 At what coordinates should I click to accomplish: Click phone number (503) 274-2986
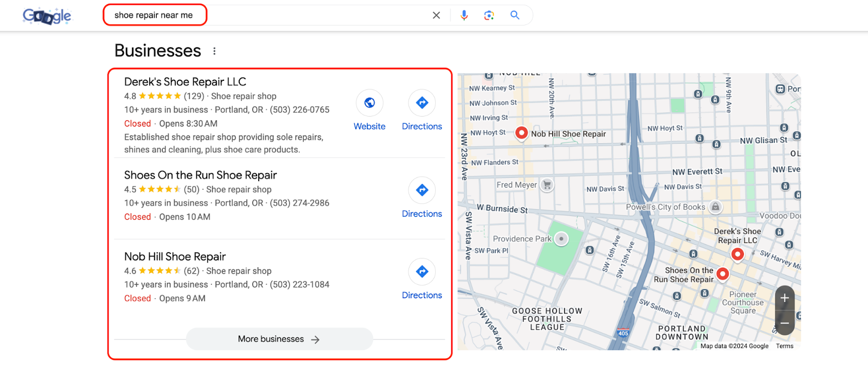point(299,203)
